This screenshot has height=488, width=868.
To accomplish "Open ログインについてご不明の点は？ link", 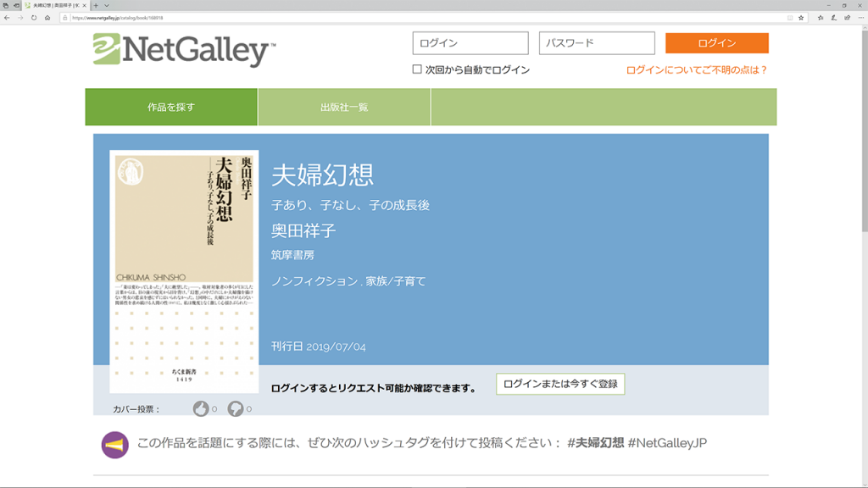I will [697, 70].
